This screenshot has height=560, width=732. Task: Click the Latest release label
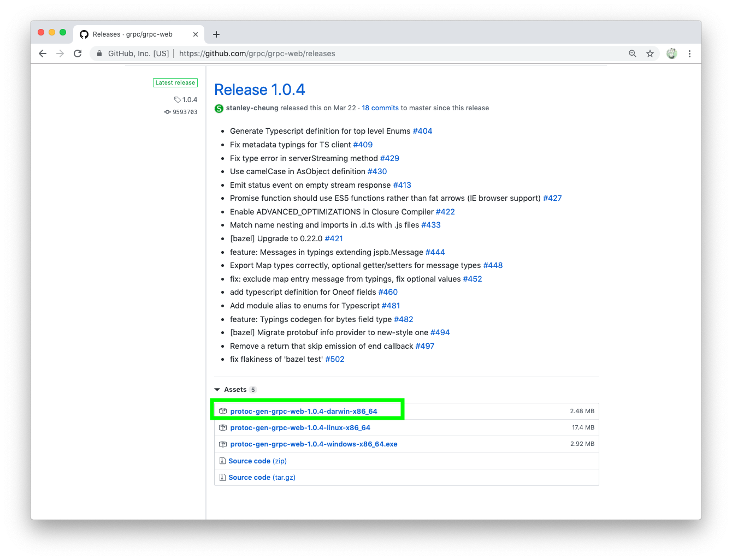coord(175,82)
